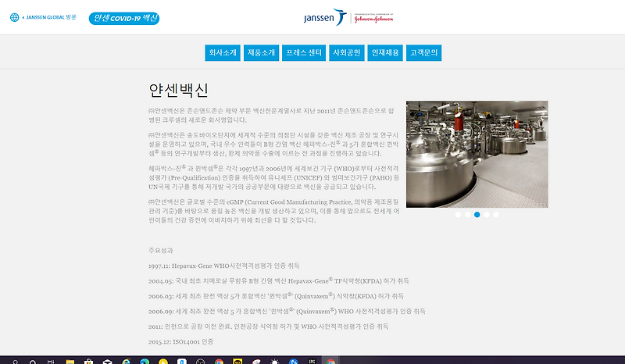Click the 주요성과 section label
Image resolution: width=625 pixels, height=364 pixels.
click(161, 251)
